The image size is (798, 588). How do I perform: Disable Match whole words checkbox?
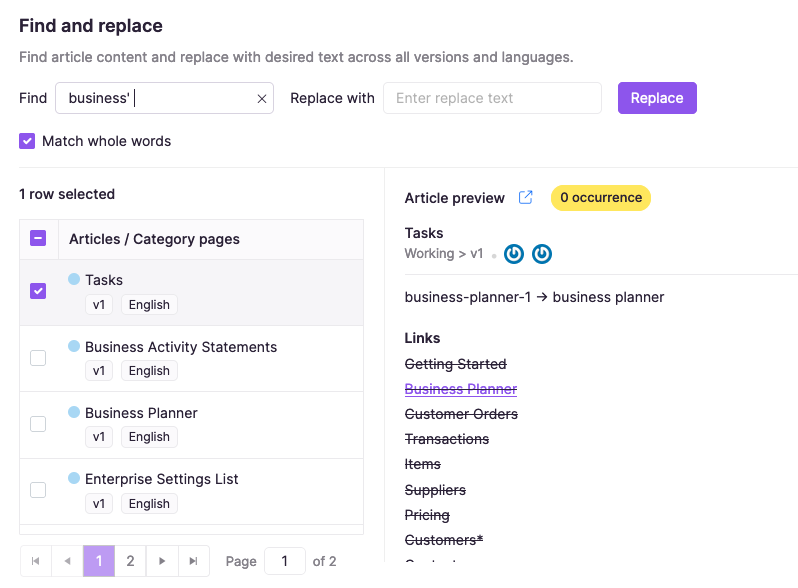28,141
